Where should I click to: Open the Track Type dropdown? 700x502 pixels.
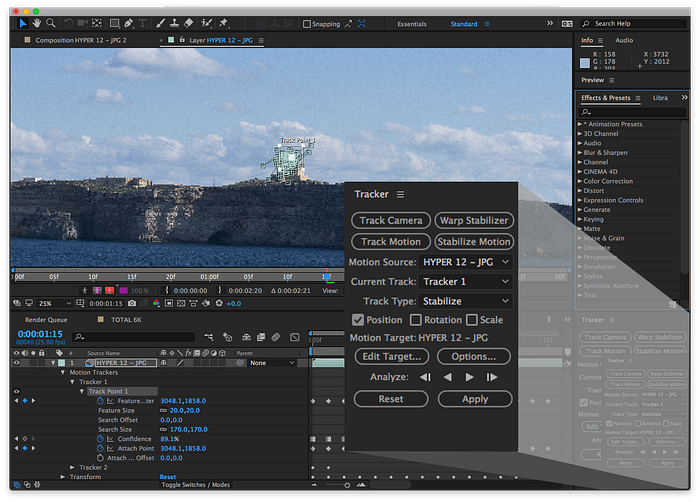coord(465,301)
